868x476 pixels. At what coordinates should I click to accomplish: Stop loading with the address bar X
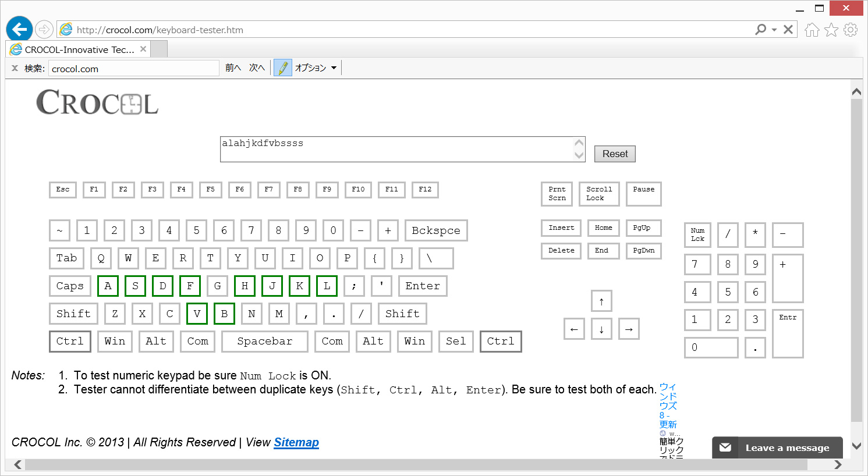click(788, 29)
